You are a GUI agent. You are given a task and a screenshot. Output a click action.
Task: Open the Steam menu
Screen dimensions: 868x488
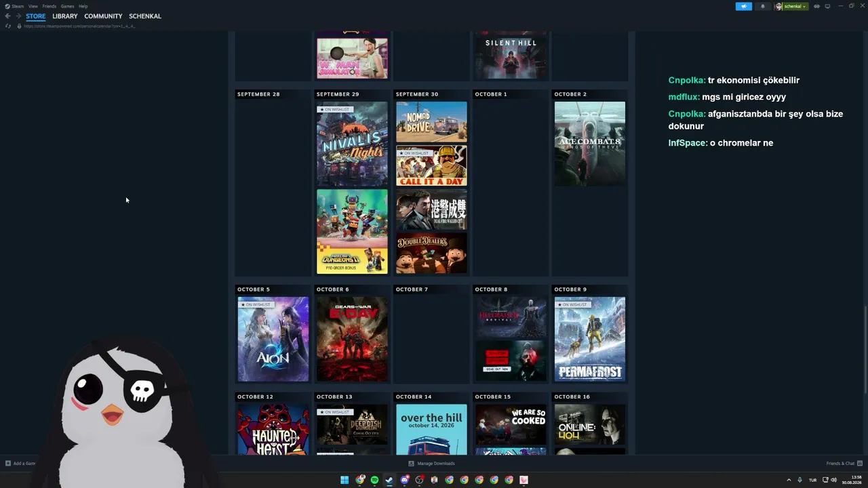18,6
